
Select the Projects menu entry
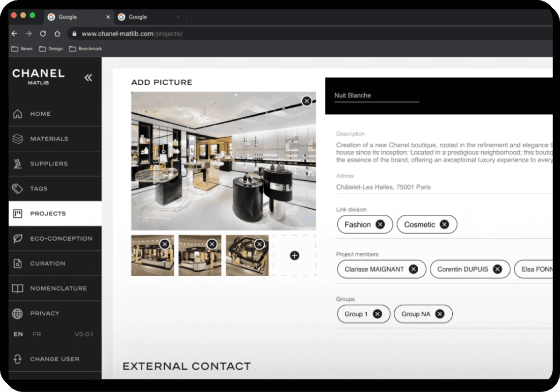pyautogui.click(x=55, y=213)
